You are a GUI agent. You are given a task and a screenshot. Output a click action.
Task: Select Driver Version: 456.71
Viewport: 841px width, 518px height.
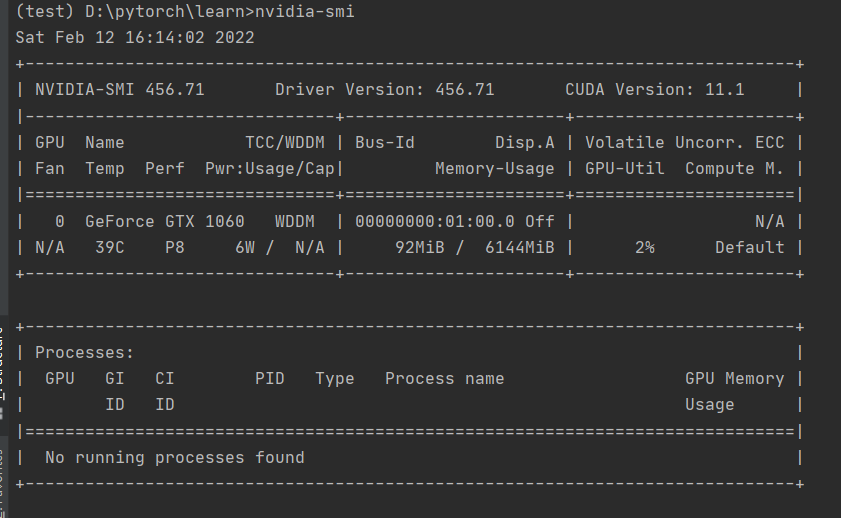385,90
